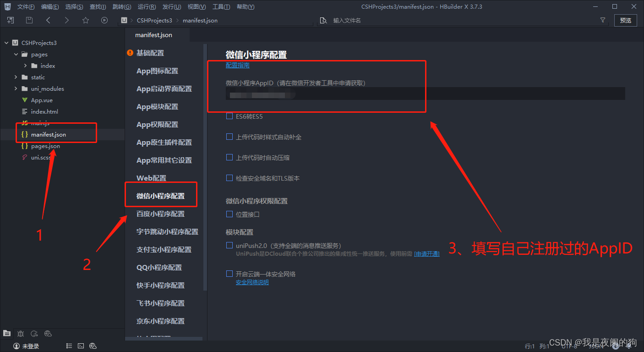Click the App.vue file icon

click(x=25, y=100)
